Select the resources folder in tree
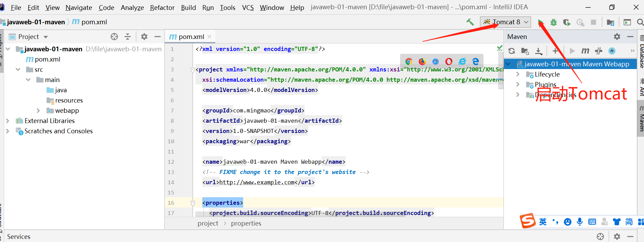Screen dimensions: 644x242 [69, 100]
